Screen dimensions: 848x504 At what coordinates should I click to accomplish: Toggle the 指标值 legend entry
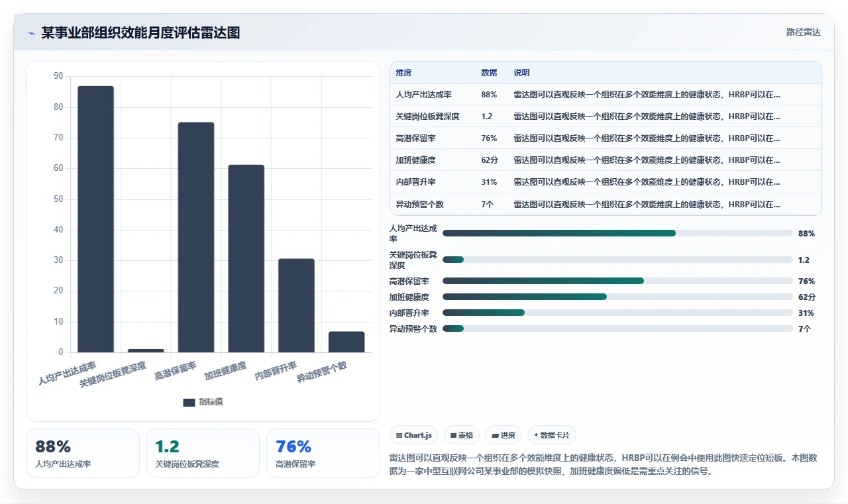(203, 402)
